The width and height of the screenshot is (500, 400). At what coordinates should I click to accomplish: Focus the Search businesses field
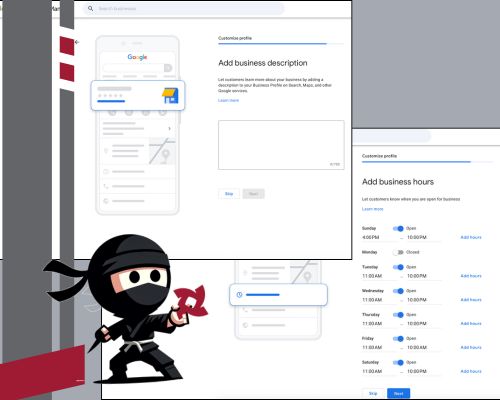pyautogui.click(x=184, y=9)
